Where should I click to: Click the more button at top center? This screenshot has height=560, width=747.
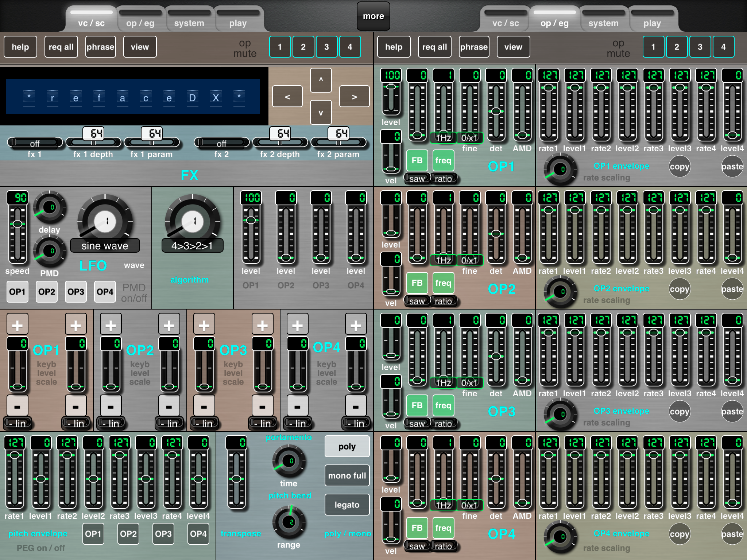pos(373,16)
